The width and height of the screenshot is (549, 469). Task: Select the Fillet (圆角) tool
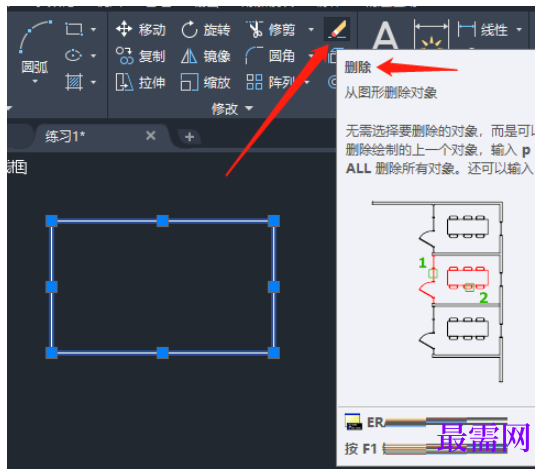[x=270, y=56]
